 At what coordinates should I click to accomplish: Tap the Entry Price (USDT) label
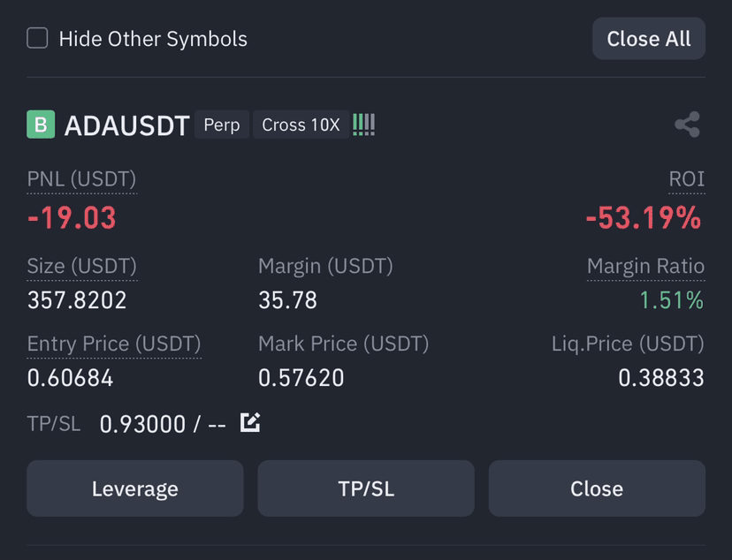[114, 344]
